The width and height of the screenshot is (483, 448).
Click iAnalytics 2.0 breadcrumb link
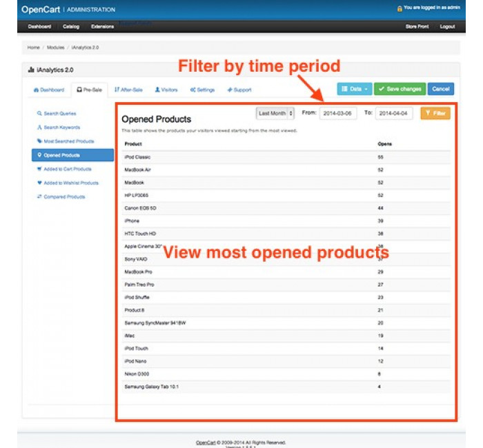(x=85, y=48)
